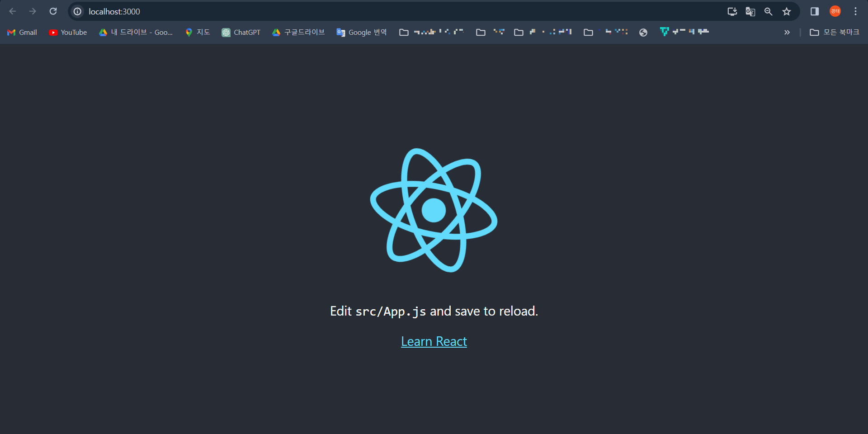Open the second bookmark folder in the bar
Screen dimensions: 868x434
[491, 32]
